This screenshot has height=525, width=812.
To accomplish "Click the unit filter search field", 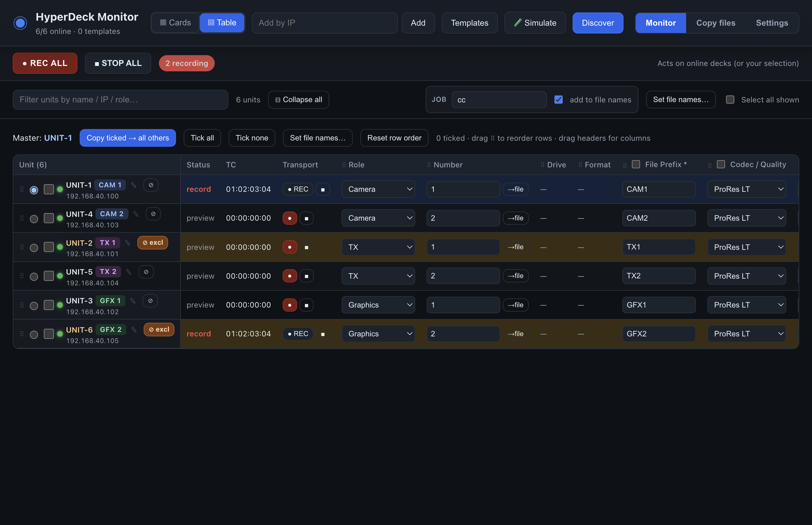I will click(x=121, y=100).
